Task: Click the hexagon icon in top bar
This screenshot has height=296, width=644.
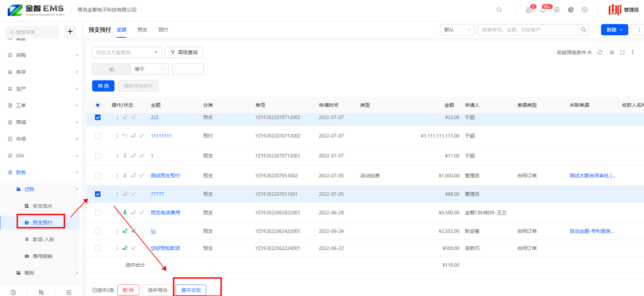Action: coord(585,10)
